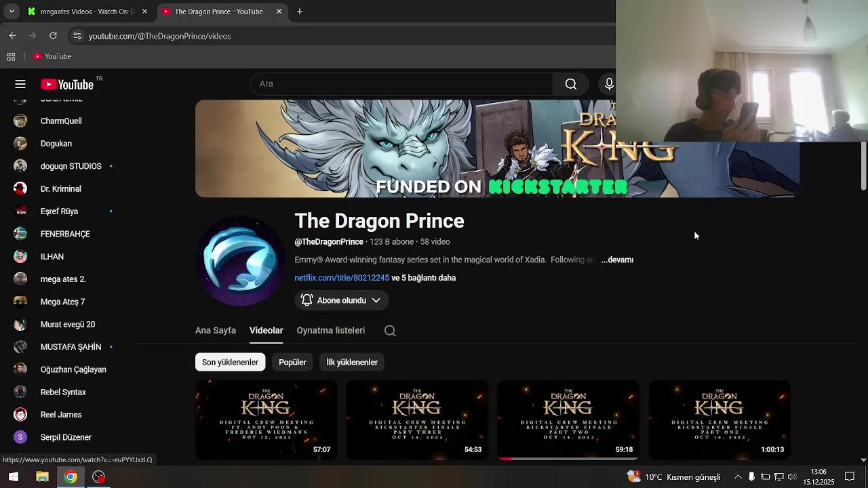Close The Dragon Prince tab

tap(279, 12)
